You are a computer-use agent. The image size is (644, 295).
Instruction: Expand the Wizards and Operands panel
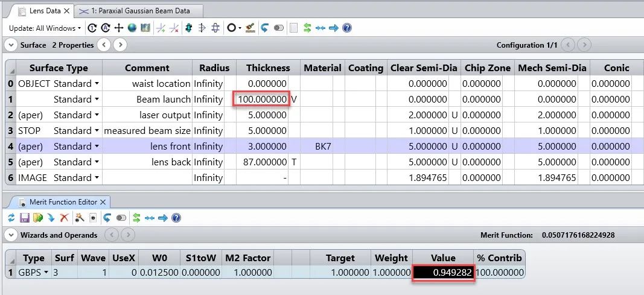[x=11, y=235]
